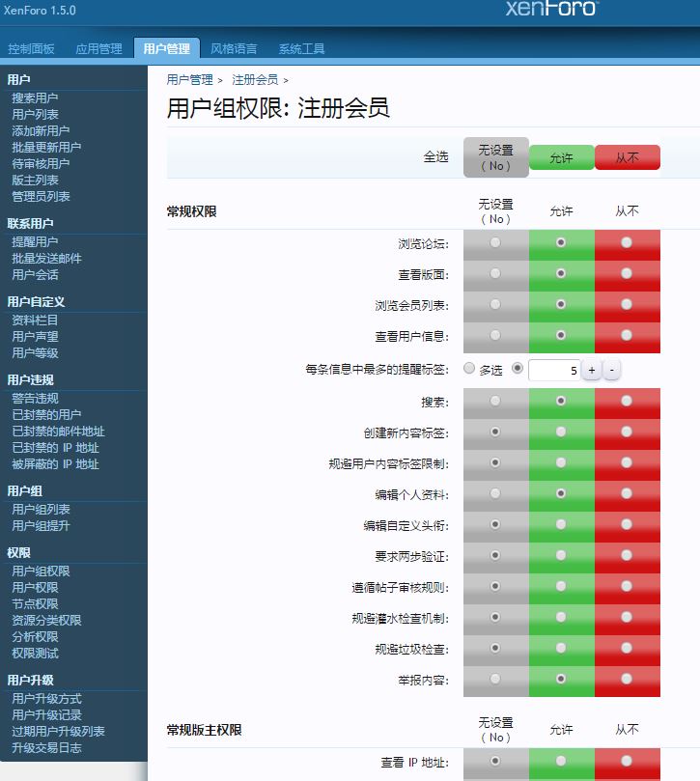Click the xenForo logo in the header

(x=551, y=9)
